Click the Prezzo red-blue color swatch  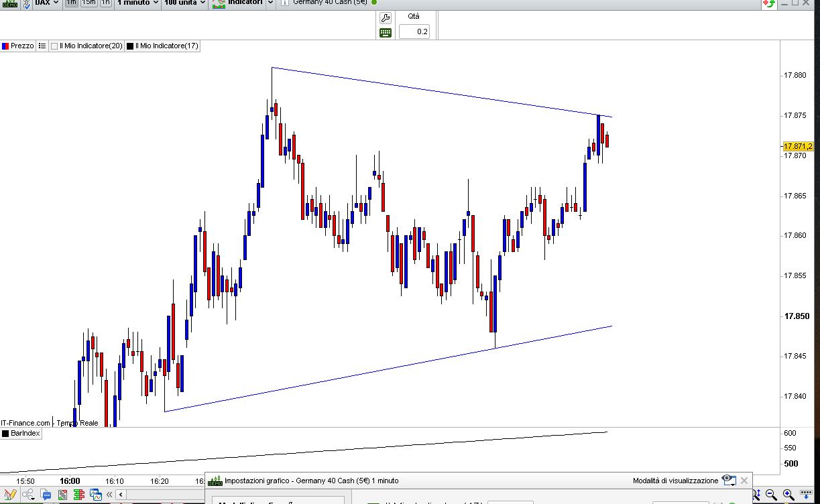[x=5, y=46]
